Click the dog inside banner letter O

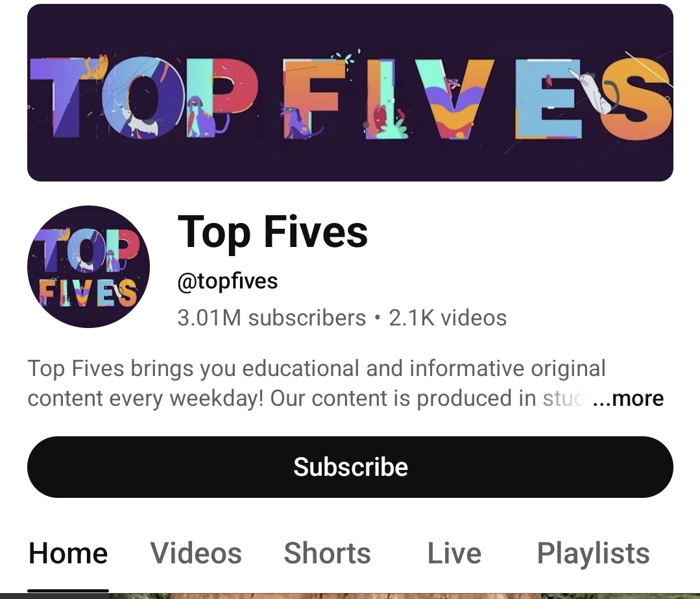(x=141, y=121)
